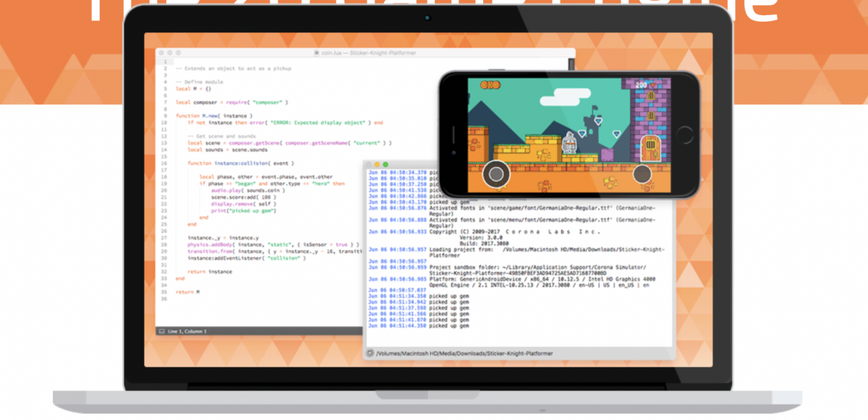Zoom the console window with green button

(x=386, y=165)
